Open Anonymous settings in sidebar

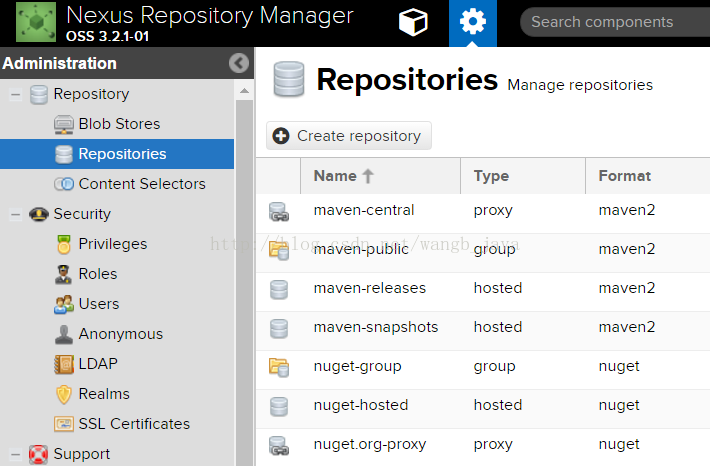click(x=120, y=334)
